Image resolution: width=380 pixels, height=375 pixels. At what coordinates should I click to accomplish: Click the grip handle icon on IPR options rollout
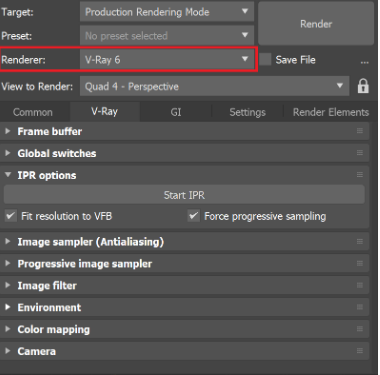click(360, 175)
